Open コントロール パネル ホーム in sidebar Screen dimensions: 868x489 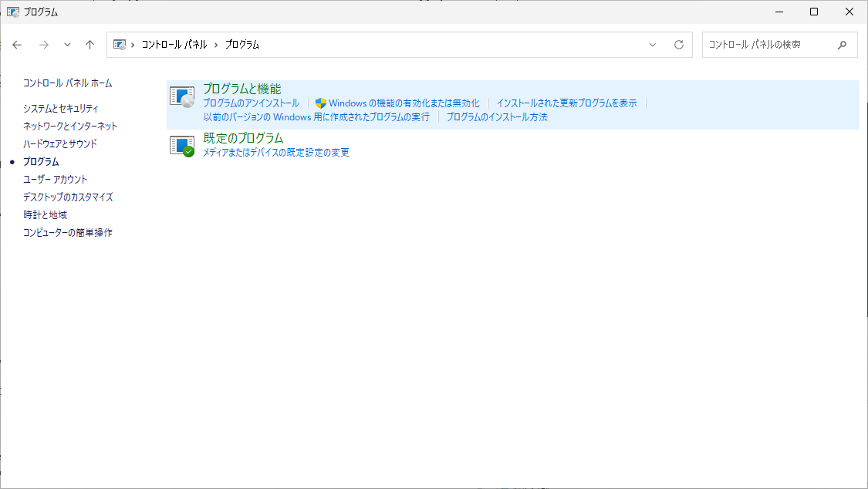coord(68,83)
